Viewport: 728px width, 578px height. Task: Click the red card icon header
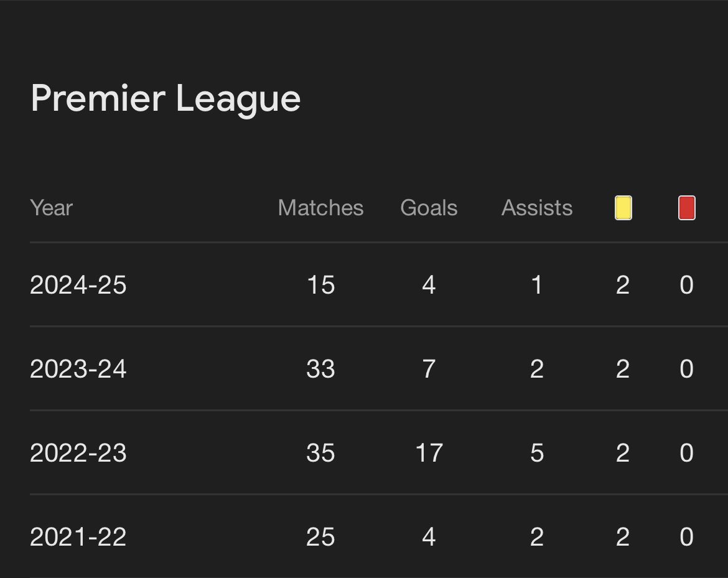(x=687, y=208)
